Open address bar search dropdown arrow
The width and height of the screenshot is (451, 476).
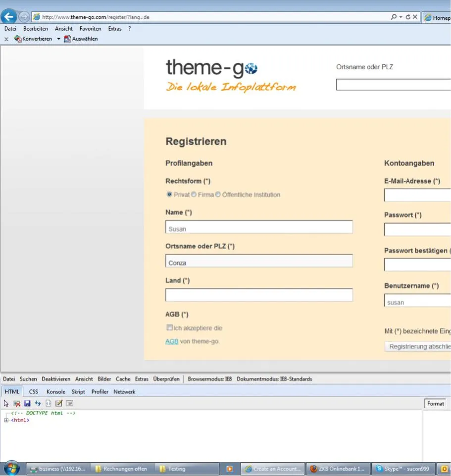401,17
